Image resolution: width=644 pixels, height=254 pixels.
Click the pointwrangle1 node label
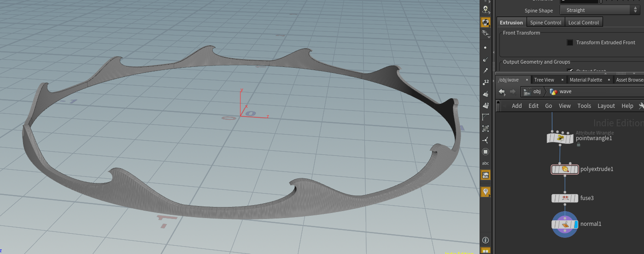pyautogui.click(x=594, y=138)
